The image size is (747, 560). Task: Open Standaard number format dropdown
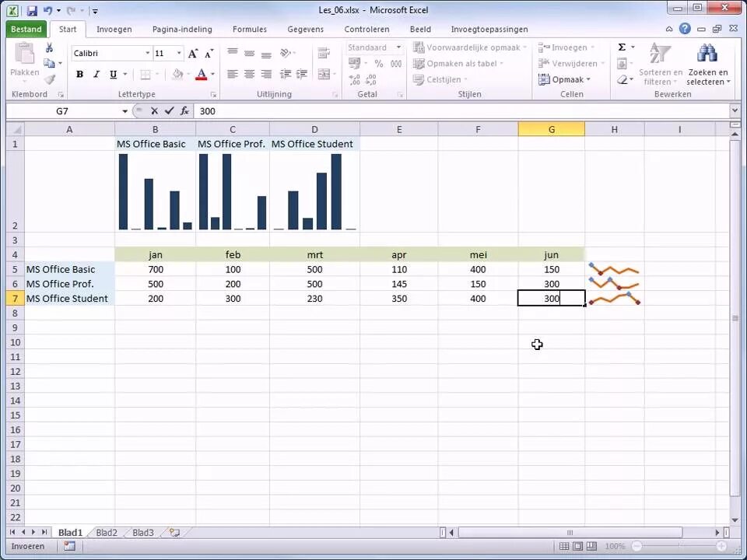coord(398,47)
